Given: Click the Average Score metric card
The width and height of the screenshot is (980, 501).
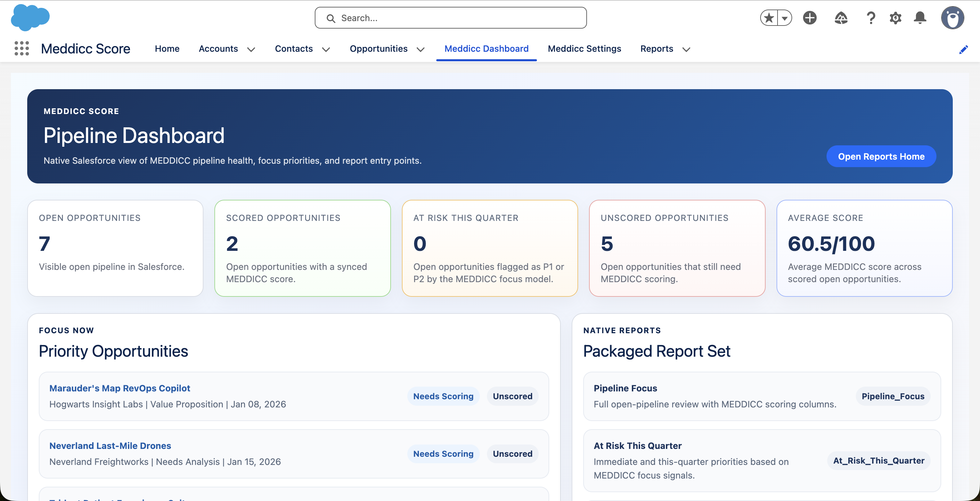Looking at the screenshot, I should click(864, 248).
